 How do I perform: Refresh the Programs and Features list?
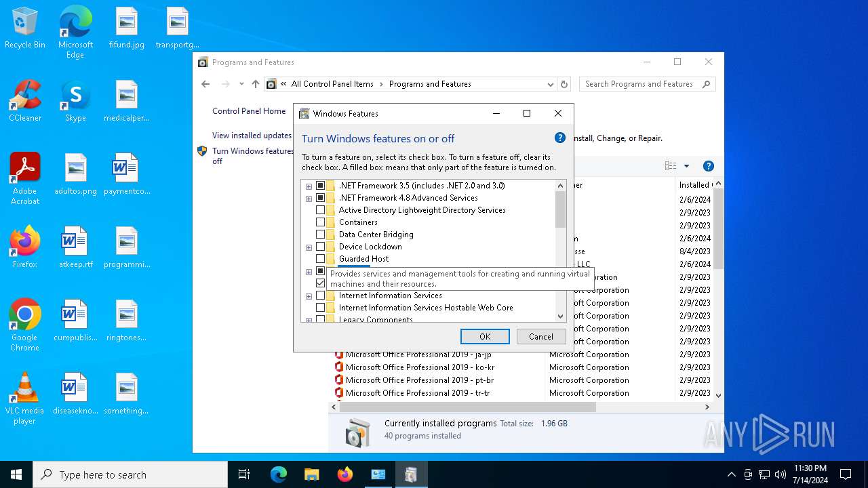coord(564,84)
